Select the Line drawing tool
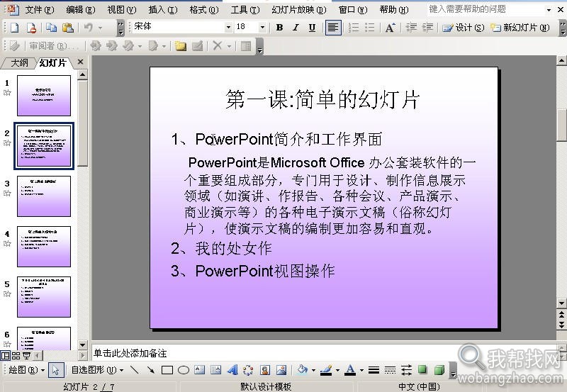Screen dimensions: 567x392 pyautogui.click(x=135, y=370)
